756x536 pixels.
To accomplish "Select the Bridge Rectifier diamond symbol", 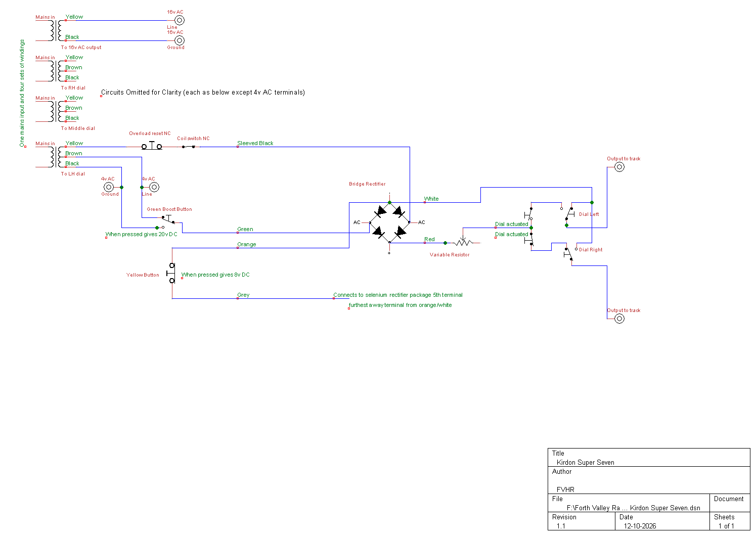I will pos(389,222).
